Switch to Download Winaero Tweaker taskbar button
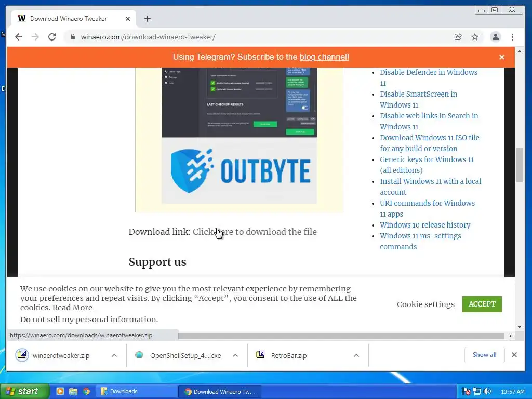532x399 pixels. click(220, 392)
